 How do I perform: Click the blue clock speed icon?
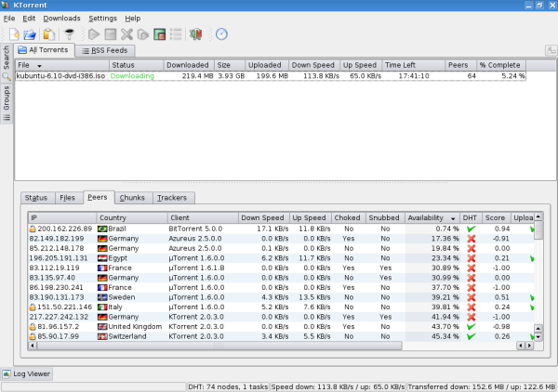221,34
